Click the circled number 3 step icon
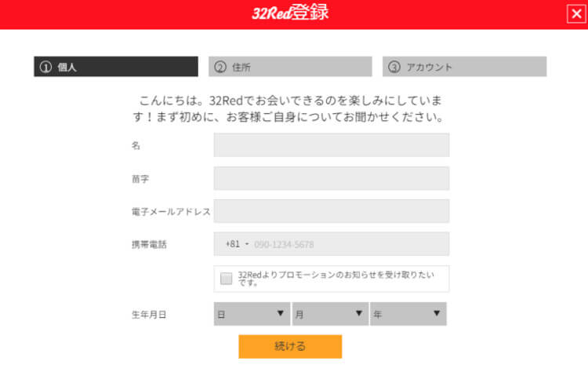 [x=394, y=67]
